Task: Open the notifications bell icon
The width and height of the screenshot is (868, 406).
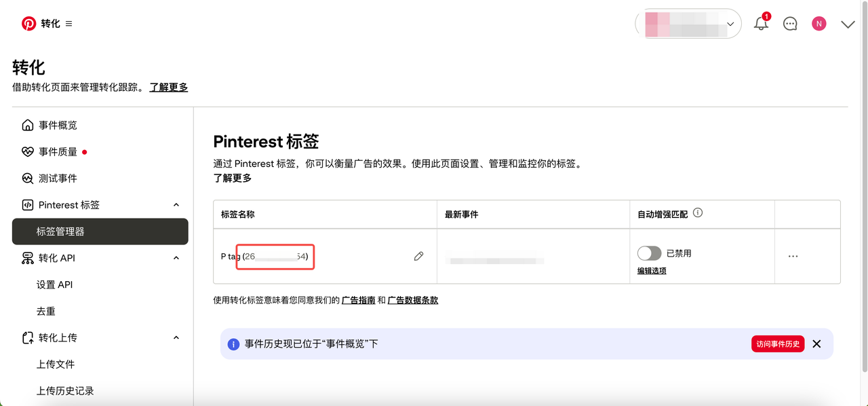Action: 761,24
